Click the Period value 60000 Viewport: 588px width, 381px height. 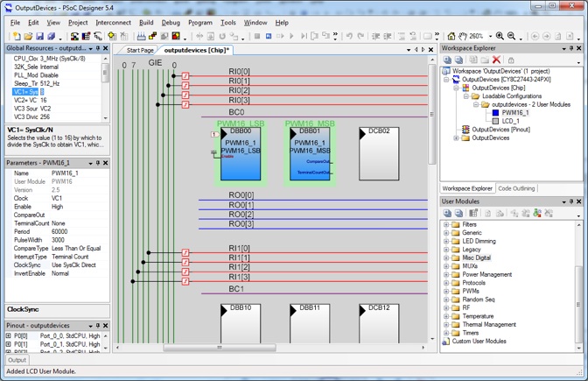pyautogui.click(x=59, y=231)
